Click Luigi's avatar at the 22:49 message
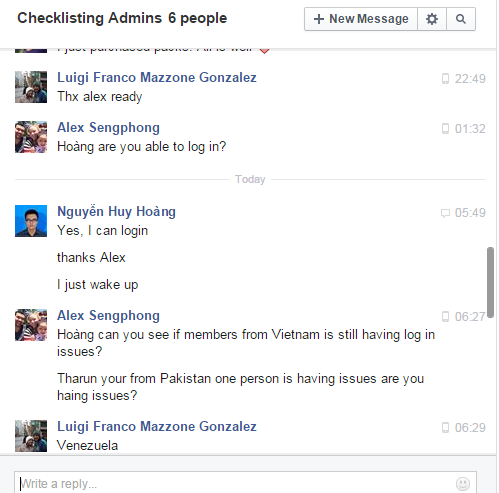This screenshot has height=493, width=499. tap(31, 87)
